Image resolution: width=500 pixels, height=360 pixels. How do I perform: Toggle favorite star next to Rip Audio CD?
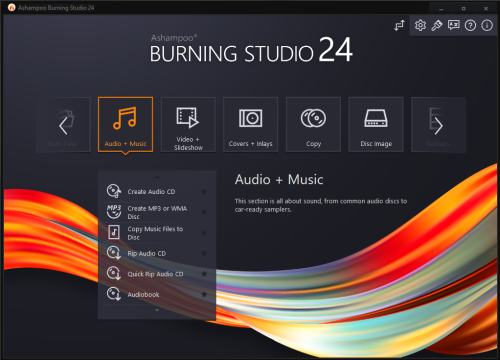[204, 253]
